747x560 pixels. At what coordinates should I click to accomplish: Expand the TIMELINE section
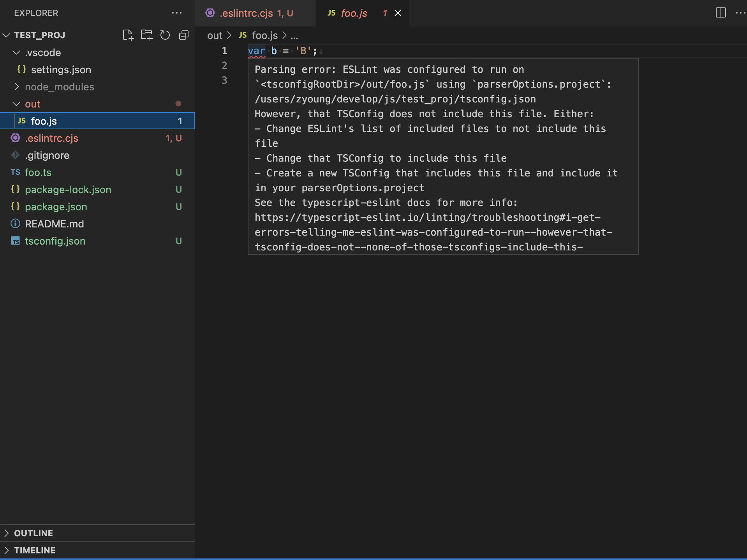pyautogui.click(x=6, y=550)
